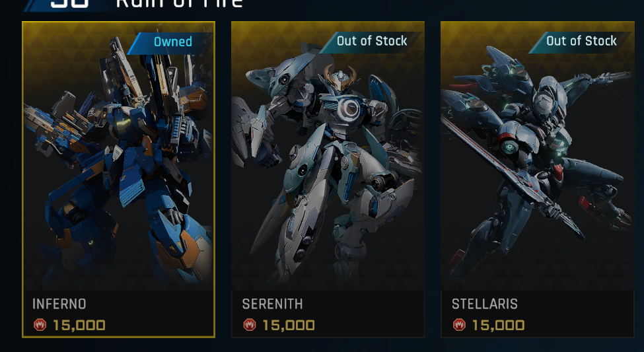The height and width of the screenshot is (352, 644).
Task: Click the Out of Stock badge on Stellaris
Action: 581,42
